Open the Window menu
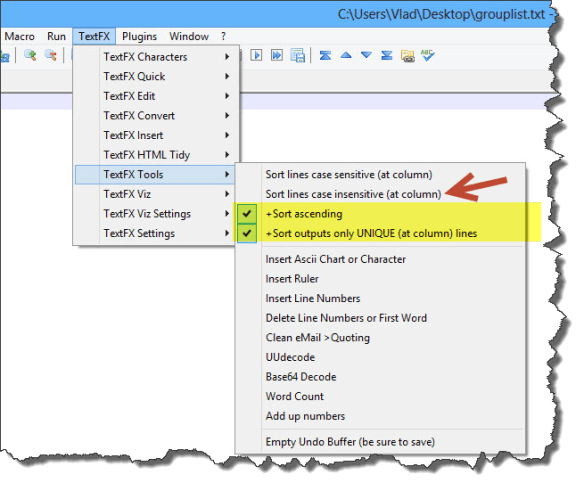 tap(189, 37)
